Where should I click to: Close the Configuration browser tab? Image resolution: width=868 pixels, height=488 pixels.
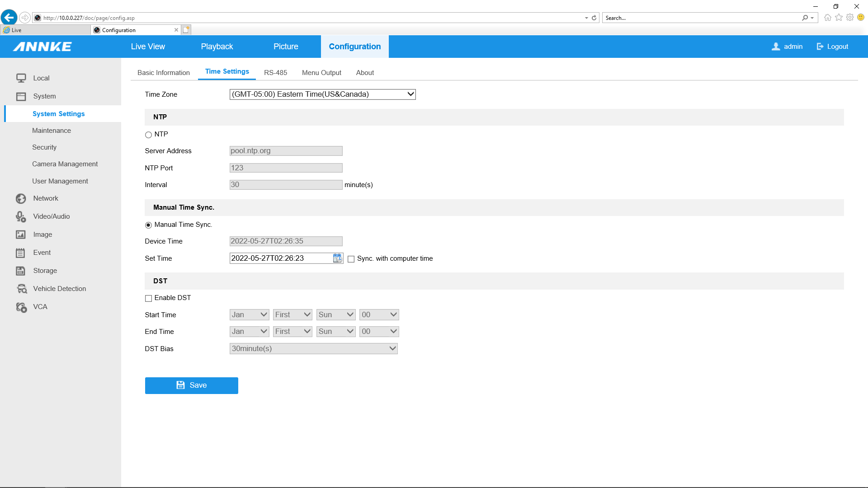coord(176,30)
